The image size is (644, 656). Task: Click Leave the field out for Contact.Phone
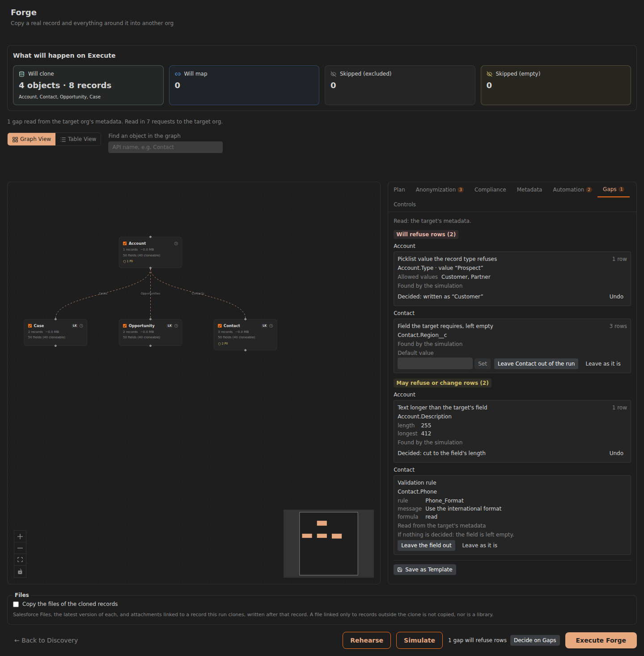pyautogui.click(x=426, y=545)
